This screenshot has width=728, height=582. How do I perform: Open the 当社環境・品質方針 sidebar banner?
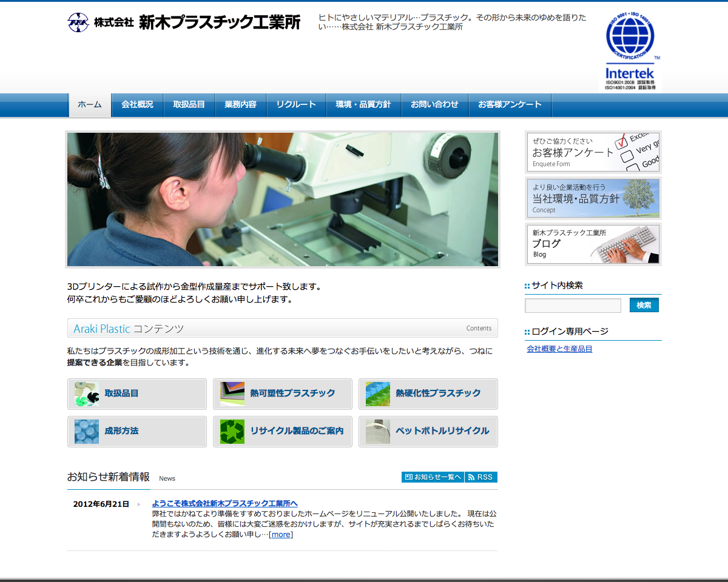[593, 198]
